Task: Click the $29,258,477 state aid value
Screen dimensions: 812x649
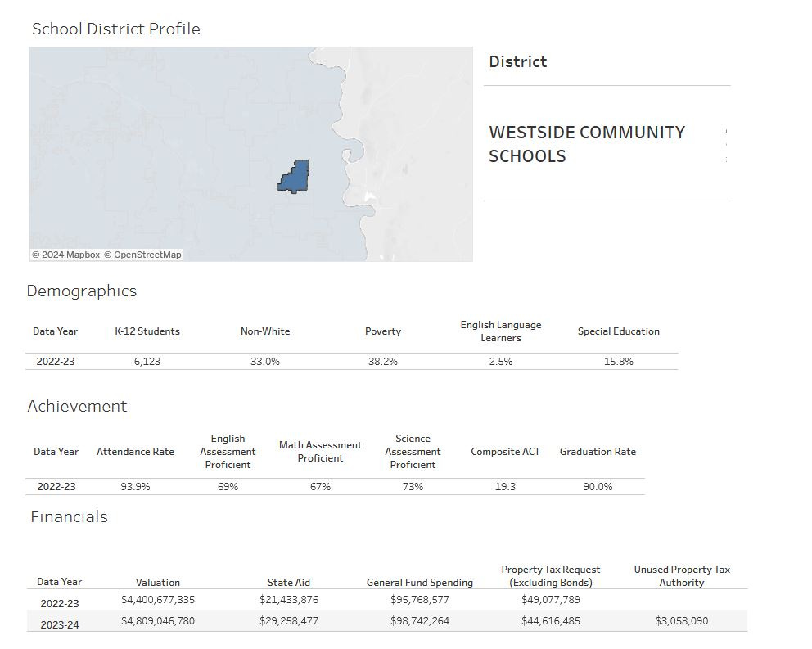Action: click(289, 621)
